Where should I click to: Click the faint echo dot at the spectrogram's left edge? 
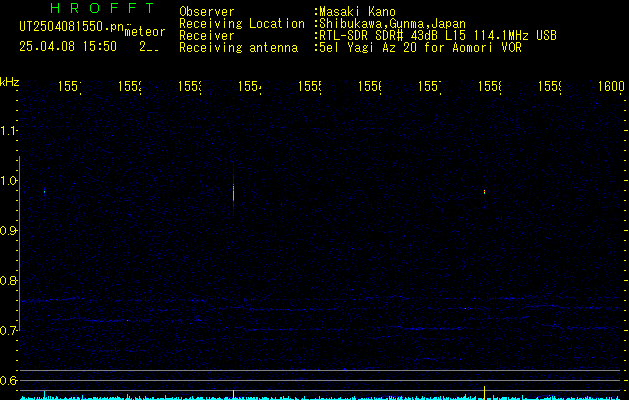[x=44, y=191]
